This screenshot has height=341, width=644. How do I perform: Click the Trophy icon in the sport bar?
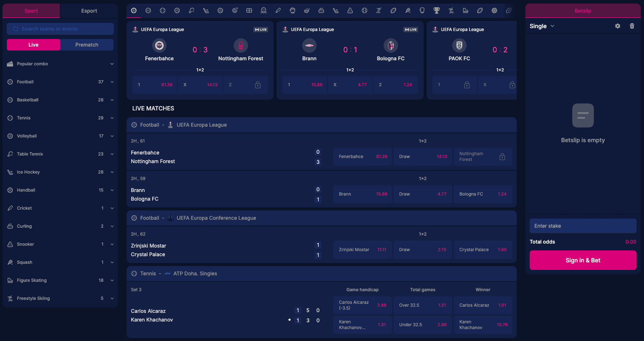pyautogui.click(x=437, y=11)
